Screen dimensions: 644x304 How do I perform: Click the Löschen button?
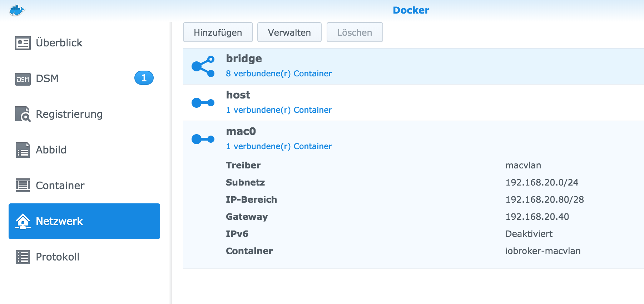coord(355,32)
